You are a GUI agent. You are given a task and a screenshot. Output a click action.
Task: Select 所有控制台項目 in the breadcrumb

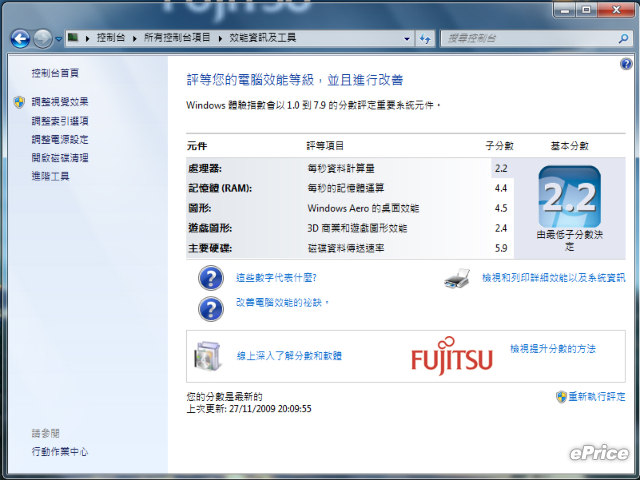(x=177, y=38)
